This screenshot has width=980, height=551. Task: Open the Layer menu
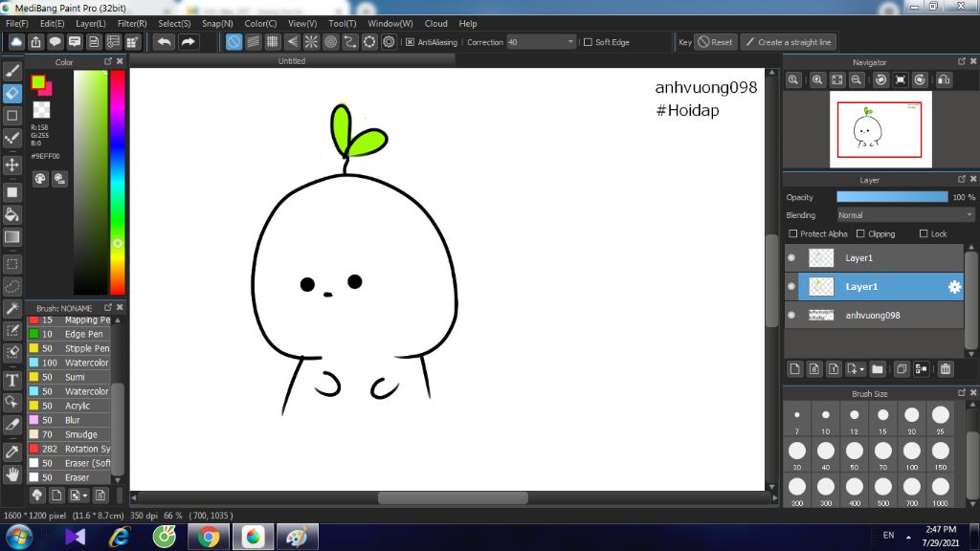(91, 24)
